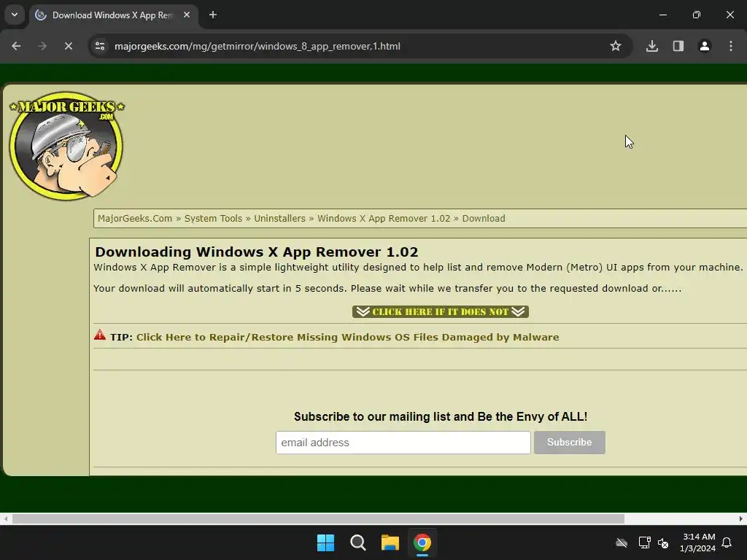
Task: Click the 'Your download will automatically start' text
Action: 387,289
